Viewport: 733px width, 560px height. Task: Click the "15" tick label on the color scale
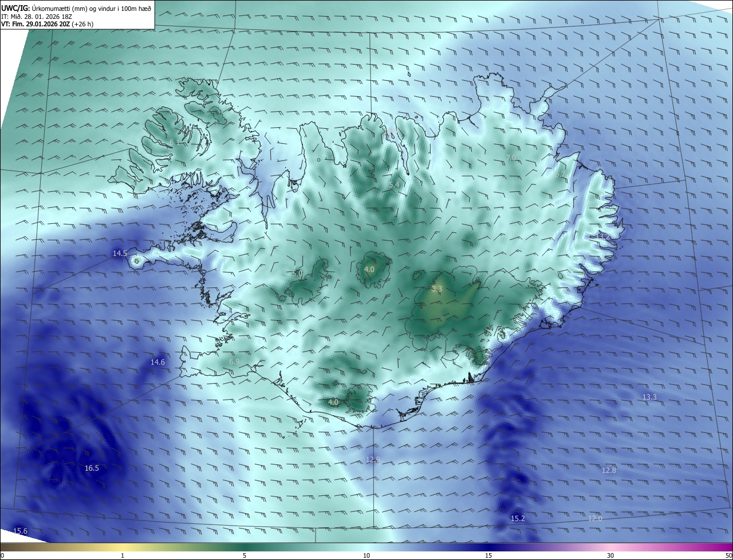point(488,555)
